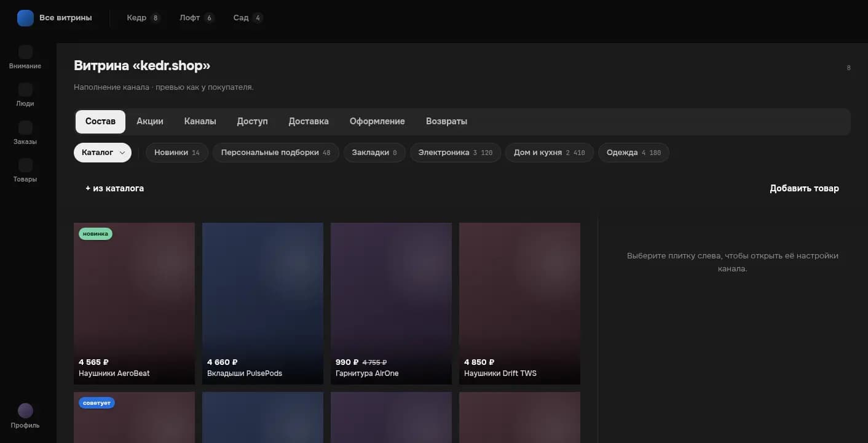Switch to the Кедр storefront tab
The image size is (868, 443).
click(x=143, y=18)
